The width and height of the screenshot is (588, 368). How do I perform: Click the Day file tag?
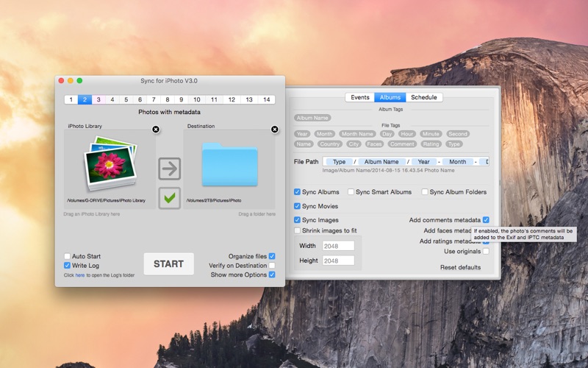(387, 134)
